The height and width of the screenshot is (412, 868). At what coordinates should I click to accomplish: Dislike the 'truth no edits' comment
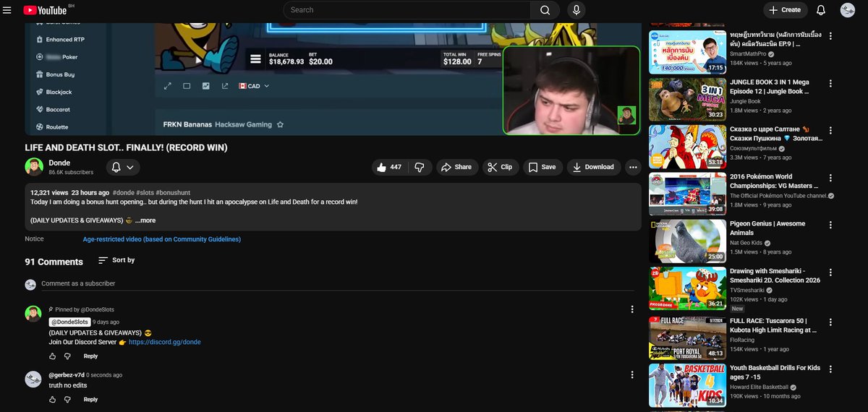coord(68,400)
